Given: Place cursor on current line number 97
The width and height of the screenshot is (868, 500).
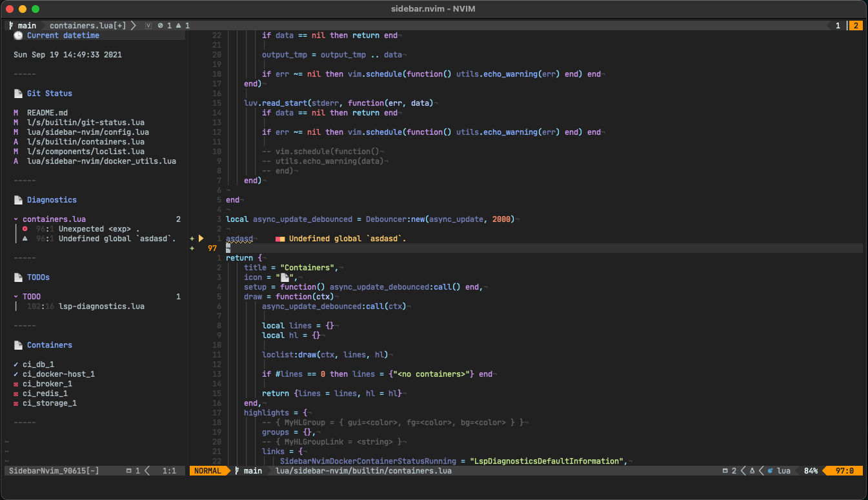Looking at the screenshot, I should 212,248.
